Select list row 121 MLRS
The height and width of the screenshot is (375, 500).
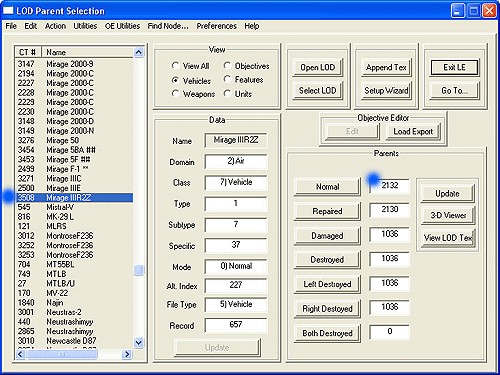pyautogui.click(x=74, y=226)
